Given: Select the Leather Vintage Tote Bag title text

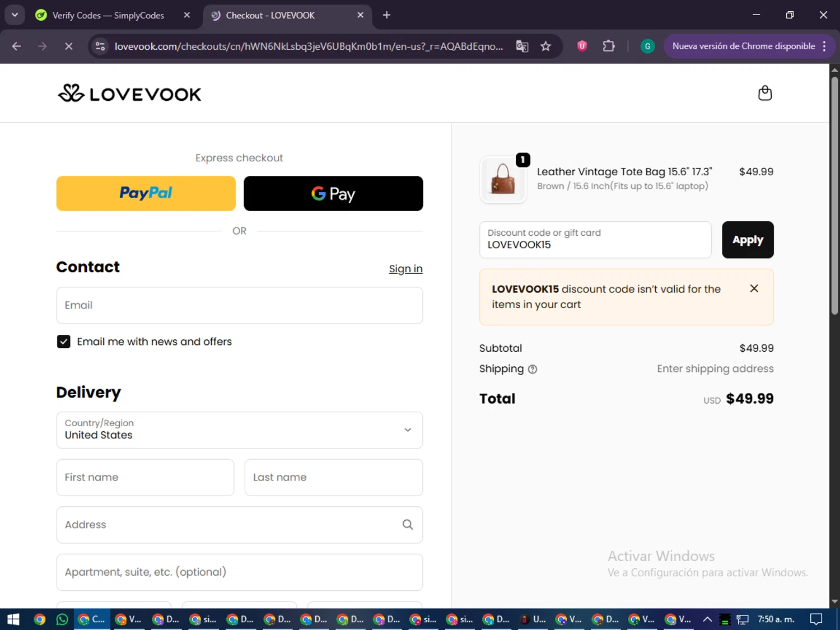Looking at the screenshot, I should 624,172.
